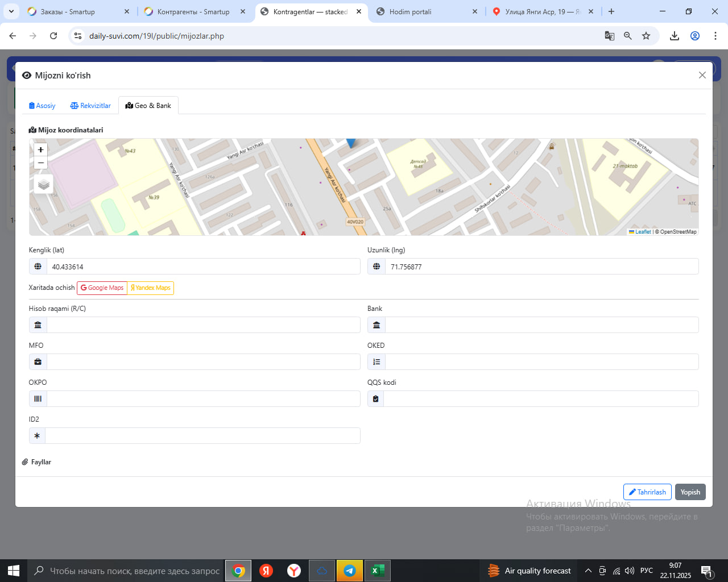Viewport: 728px width, 582px height.
Task: Click the blue location marker on map
Action: pos(351,142)
